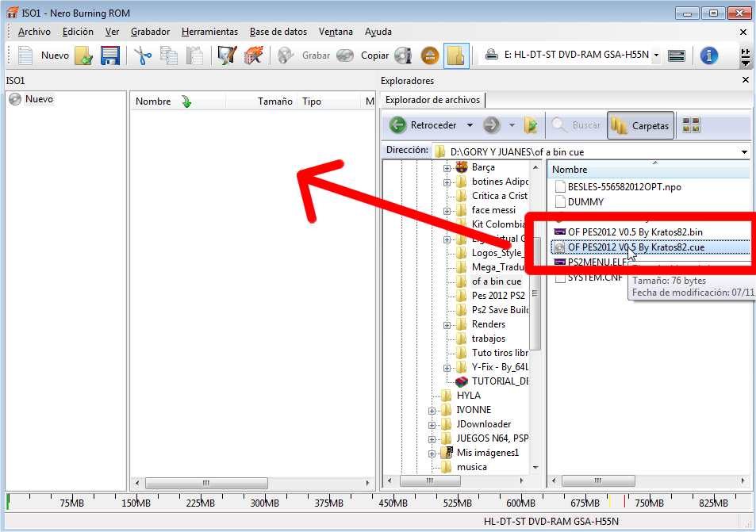Select the of a bin cue folder
The height and width of the screenshot is (532, 756).
tap(496, 281)
